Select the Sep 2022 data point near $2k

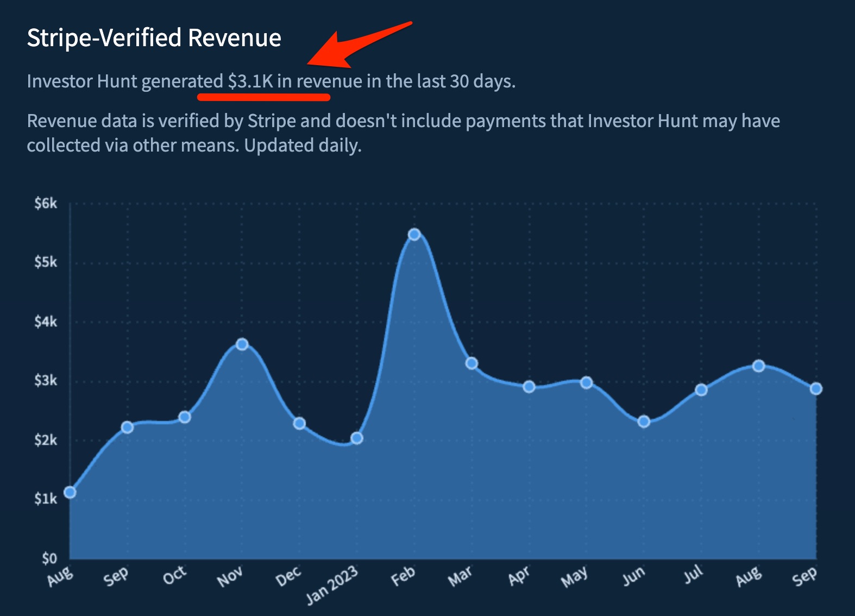(x=127, y=428)
